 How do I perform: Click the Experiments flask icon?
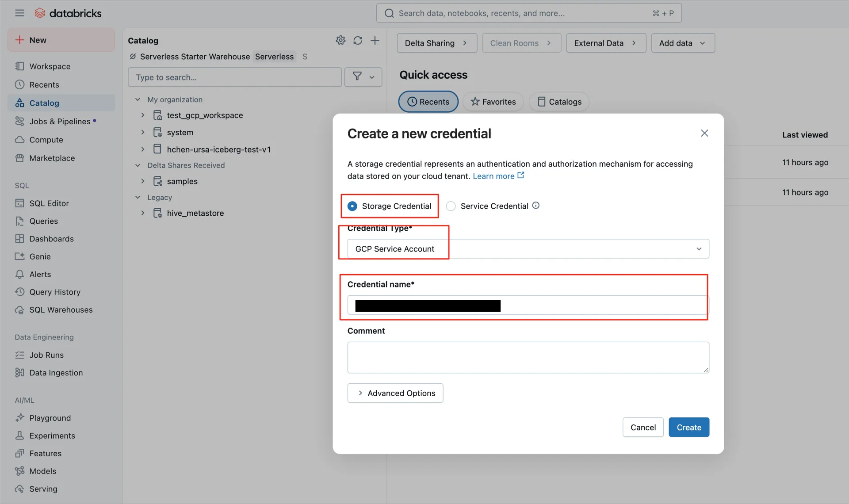[x=19, y=435]
